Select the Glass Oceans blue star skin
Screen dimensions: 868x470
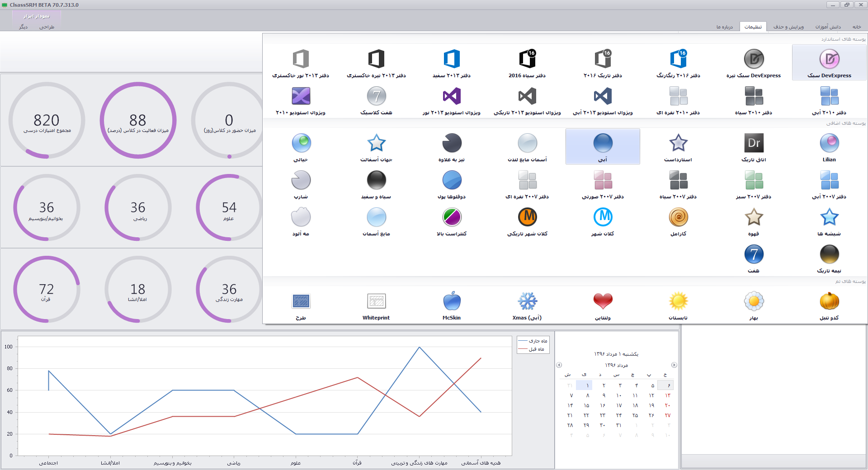pyautogui.click(x=829, y=221)
